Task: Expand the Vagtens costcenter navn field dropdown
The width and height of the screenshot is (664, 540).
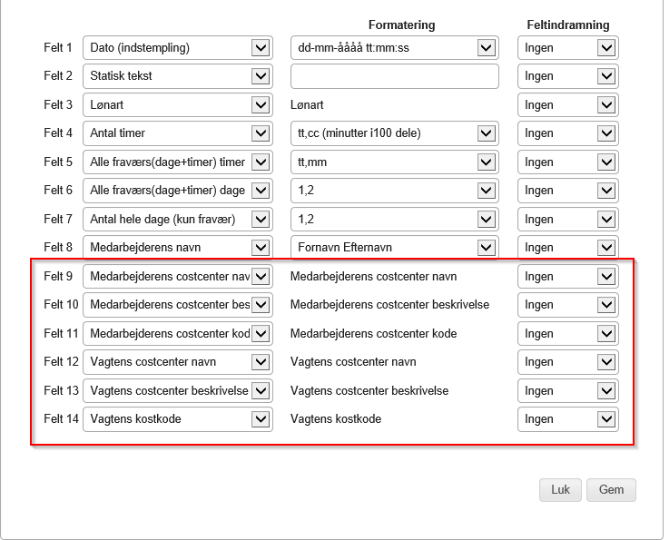Action: pos(178,361)
